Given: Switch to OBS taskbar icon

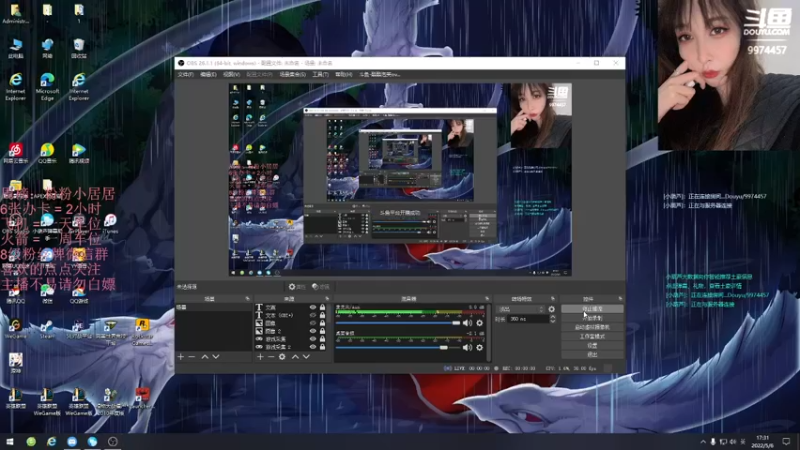Looking at the screenshot, I should (113, 441).
